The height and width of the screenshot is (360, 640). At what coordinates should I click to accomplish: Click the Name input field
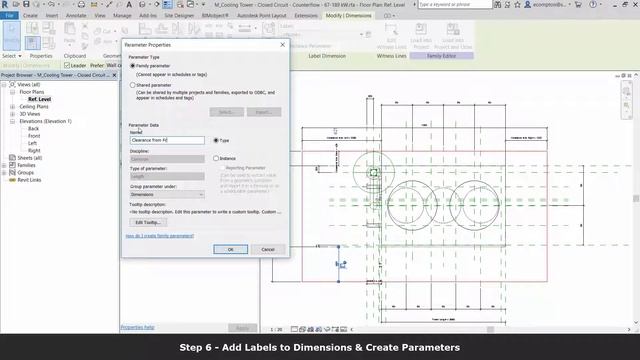pos(167,140)
